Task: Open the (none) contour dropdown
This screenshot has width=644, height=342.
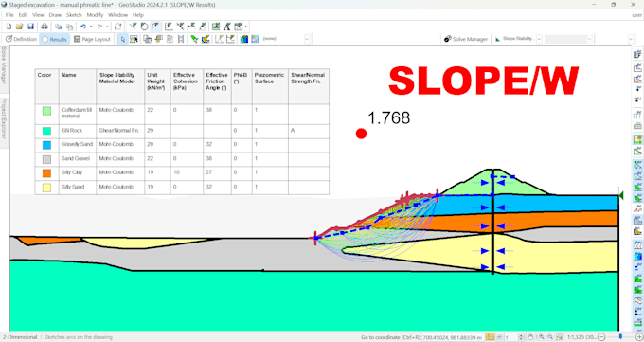Action: click(307, 39)
